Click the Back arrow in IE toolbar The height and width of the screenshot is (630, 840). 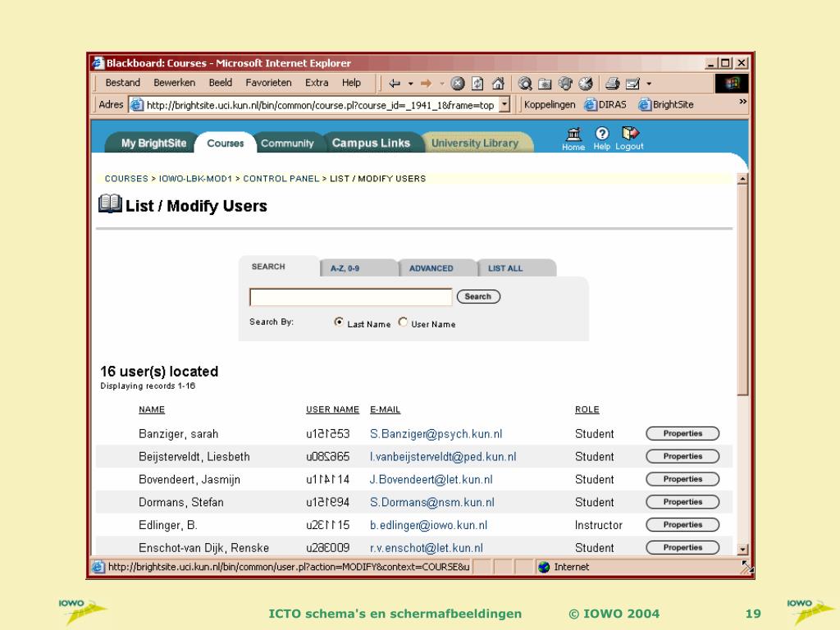tap(395, 84)
